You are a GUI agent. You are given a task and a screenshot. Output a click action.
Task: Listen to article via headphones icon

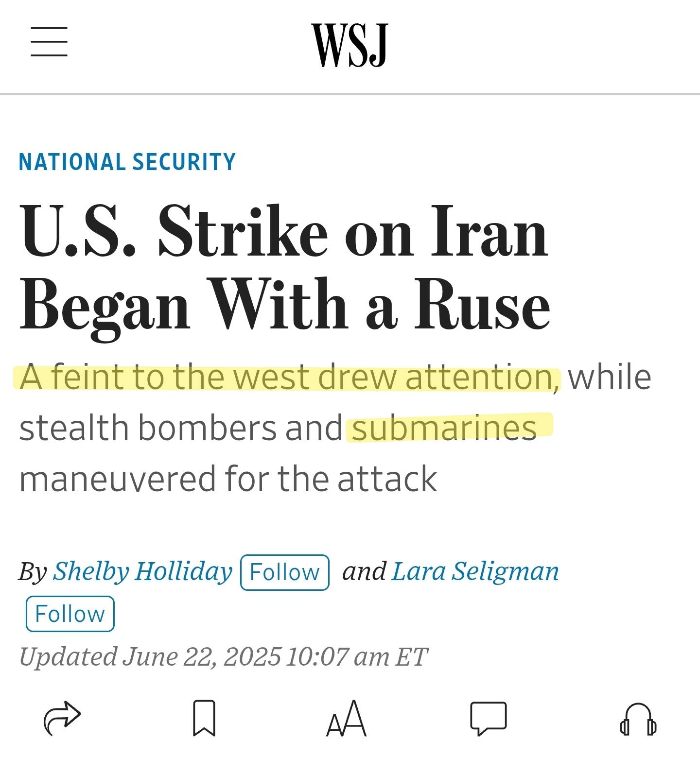(638, 719)
